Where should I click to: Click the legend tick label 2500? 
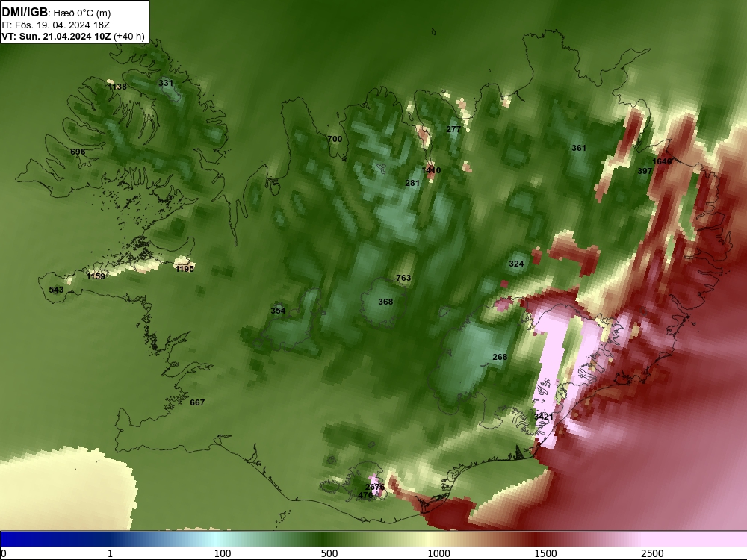coord(653,553)
